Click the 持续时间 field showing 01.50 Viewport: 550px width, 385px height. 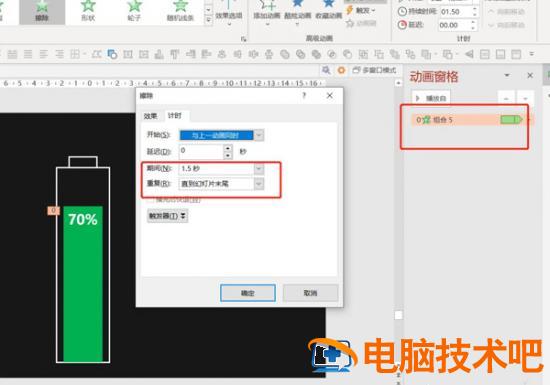455,12
